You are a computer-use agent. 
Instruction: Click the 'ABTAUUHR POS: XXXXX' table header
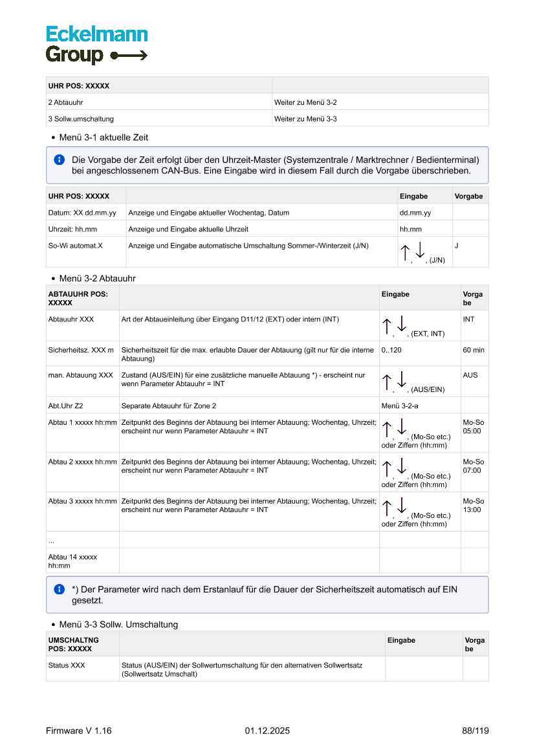coord(78,298)
